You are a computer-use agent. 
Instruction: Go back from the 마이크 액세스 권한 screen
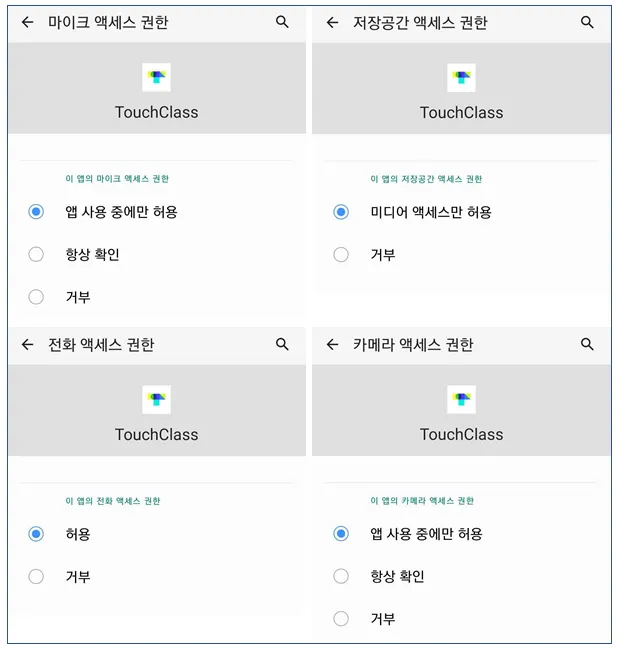[27, 22]
